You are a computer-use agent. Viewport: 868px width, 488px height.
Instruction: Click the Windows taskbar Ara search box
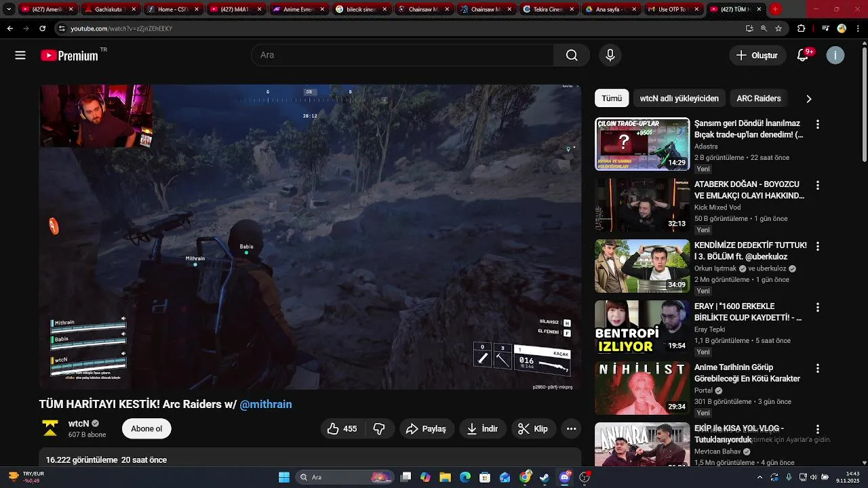pyautogui.click(x=346, y=477)
